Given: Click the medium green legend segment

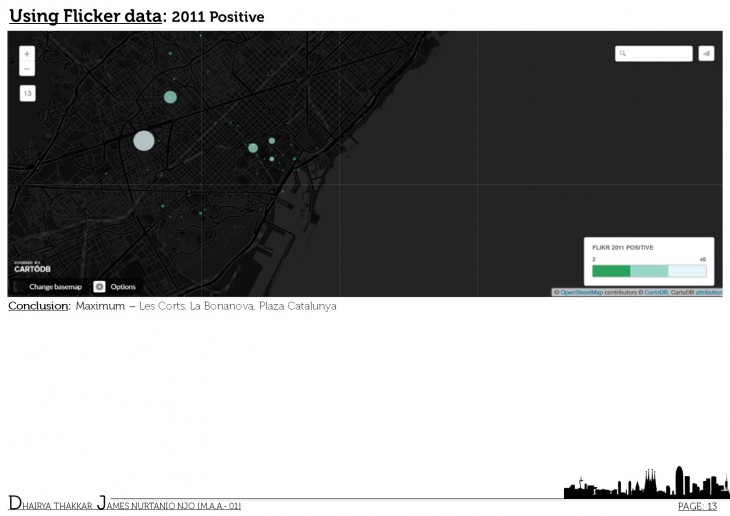Looking at the screenshot, I should [649, 271].
